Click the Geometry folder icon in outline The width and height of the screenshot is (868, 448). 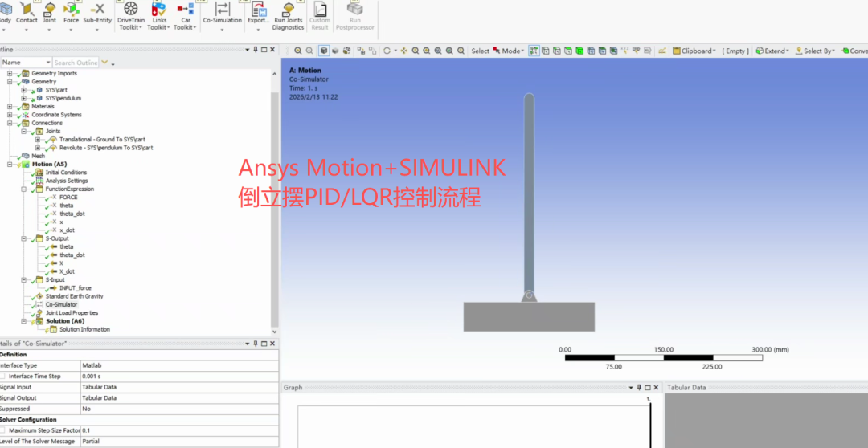[x=26, y=81]
